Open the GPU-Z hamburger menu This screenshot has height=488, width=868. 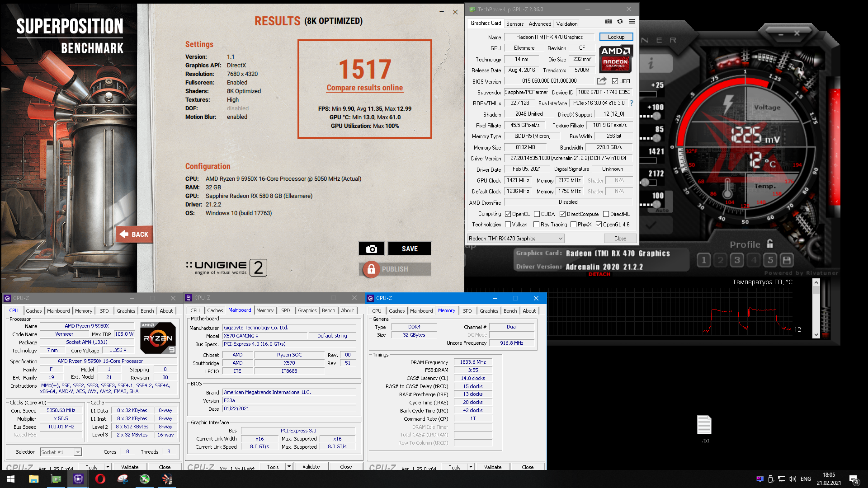click(x=632, y=22)
